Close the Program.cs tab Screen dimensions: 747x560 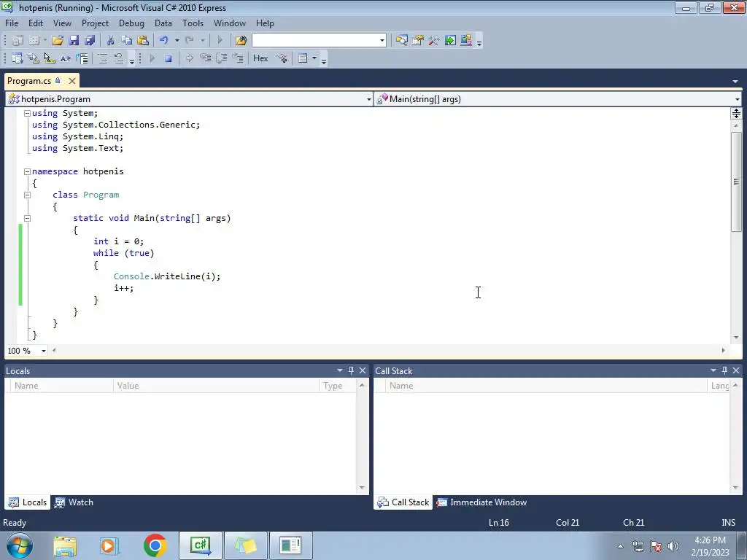coord(72,81)
